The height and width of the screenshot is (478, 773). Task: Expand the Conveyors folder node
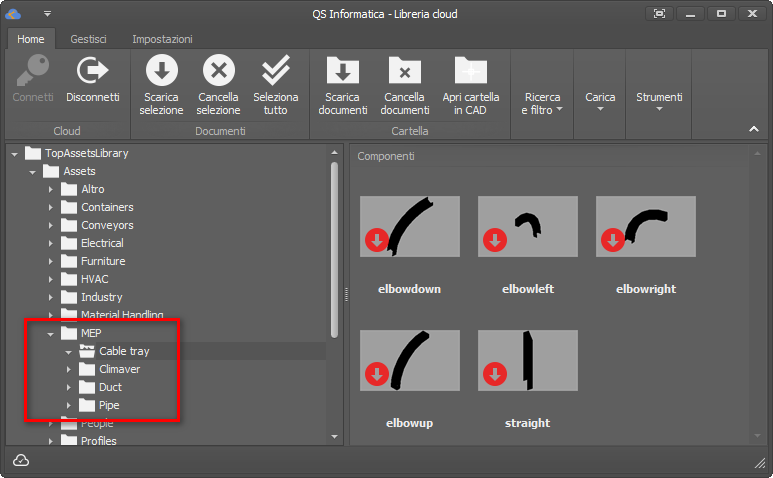pyautogui.click(x=50, y=225)
